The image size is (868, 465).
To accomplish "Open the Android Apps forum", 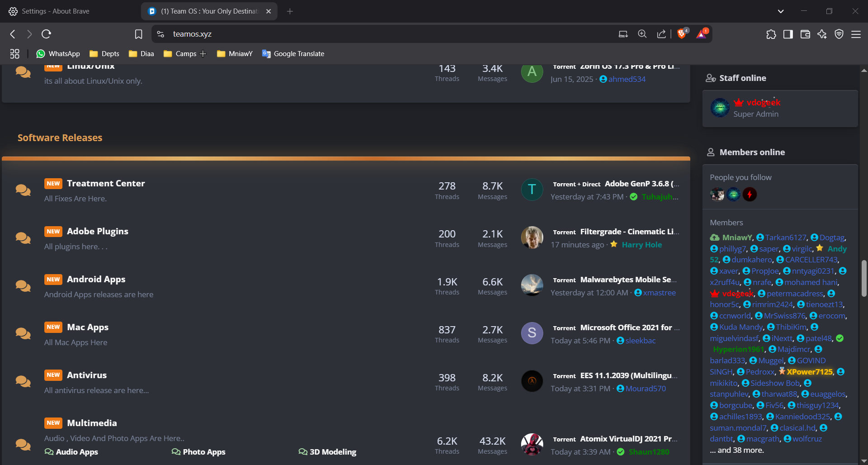I will (96, 279).
